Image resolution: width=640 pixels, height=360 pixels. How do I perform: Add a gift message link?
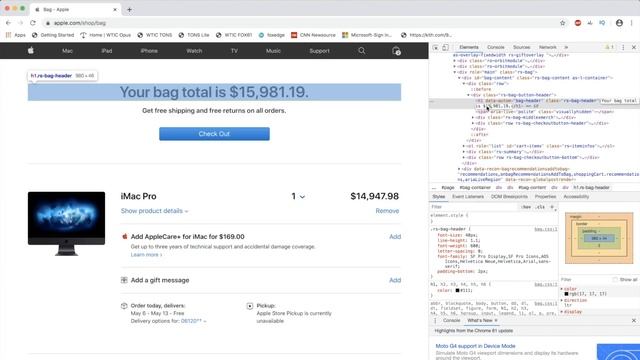click(395, 280)
